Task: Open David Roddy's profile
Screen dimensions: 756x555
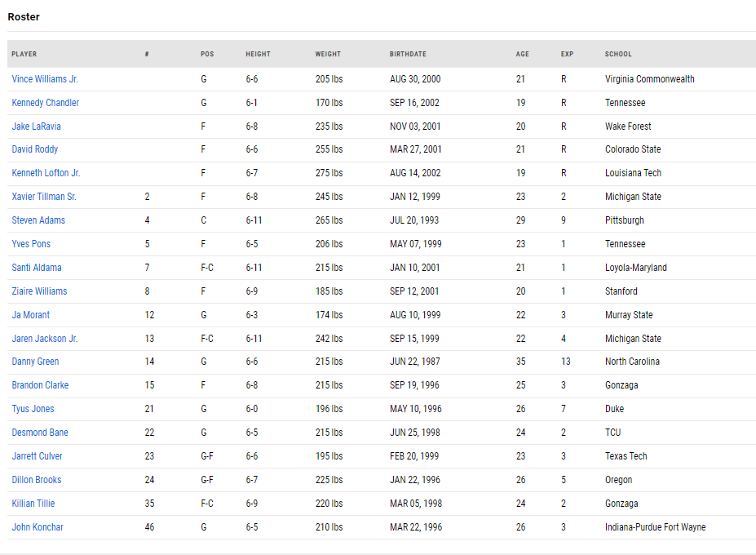Action: coord(35,149)
